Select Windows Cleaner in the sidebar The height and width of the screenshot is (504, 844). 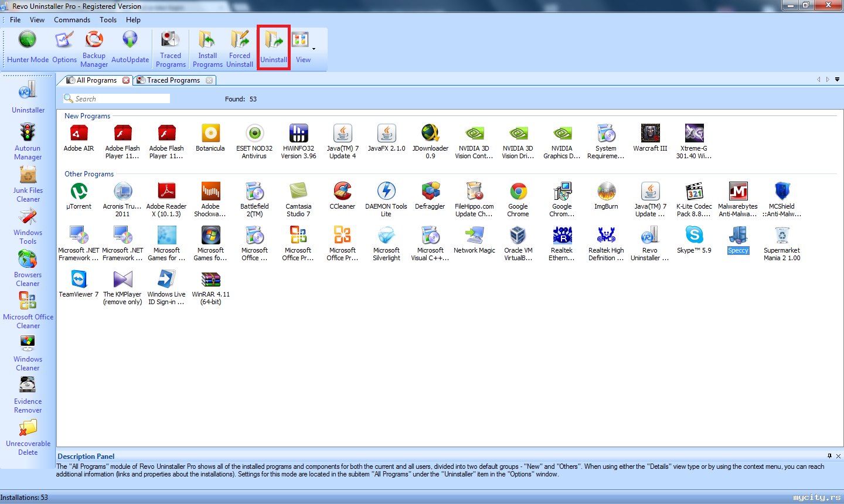[x=28, y=353]
